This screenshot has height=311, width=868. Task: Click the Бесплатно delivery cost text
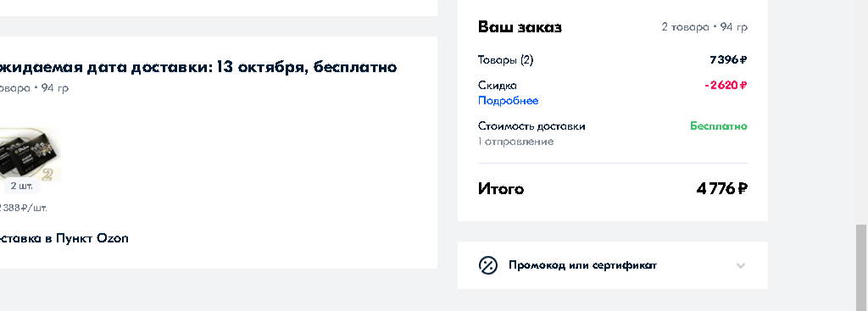[x=719, y=126]
